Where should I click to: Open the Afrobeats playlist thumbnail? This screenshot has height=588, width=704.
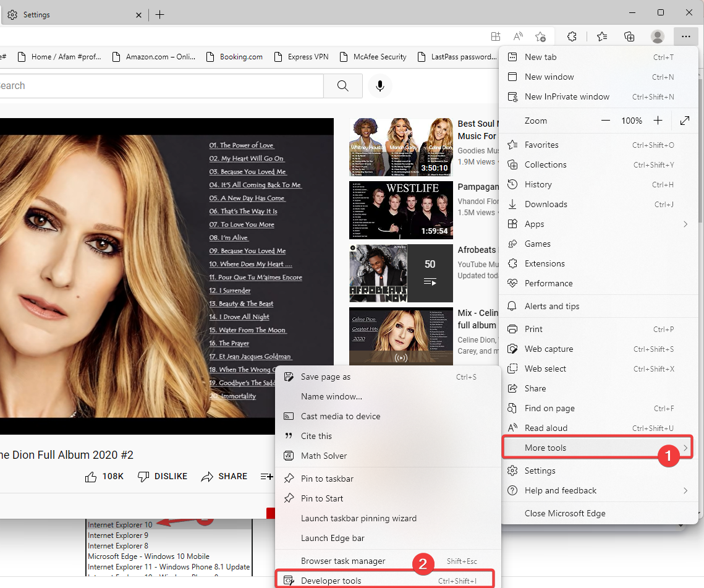coord(401,273)
